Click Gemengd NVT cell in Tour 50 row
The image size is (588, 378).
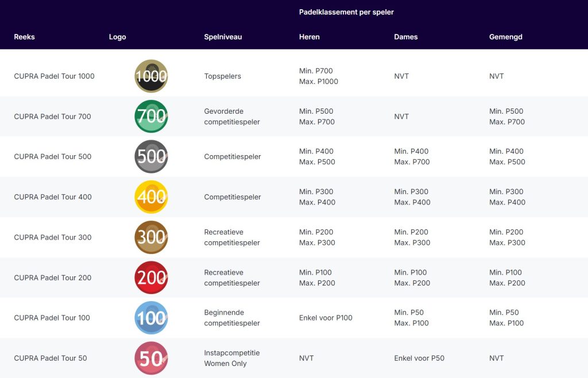tap(496, 358)
